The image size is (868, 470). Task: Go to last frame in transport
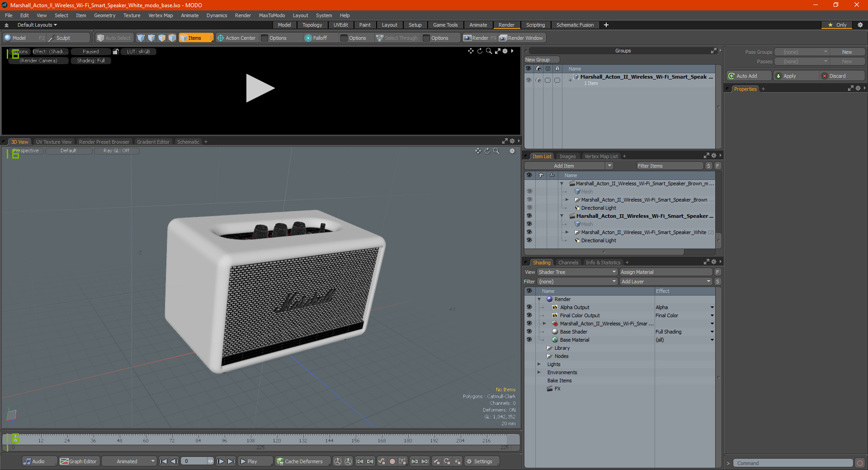tap(231, 461)
